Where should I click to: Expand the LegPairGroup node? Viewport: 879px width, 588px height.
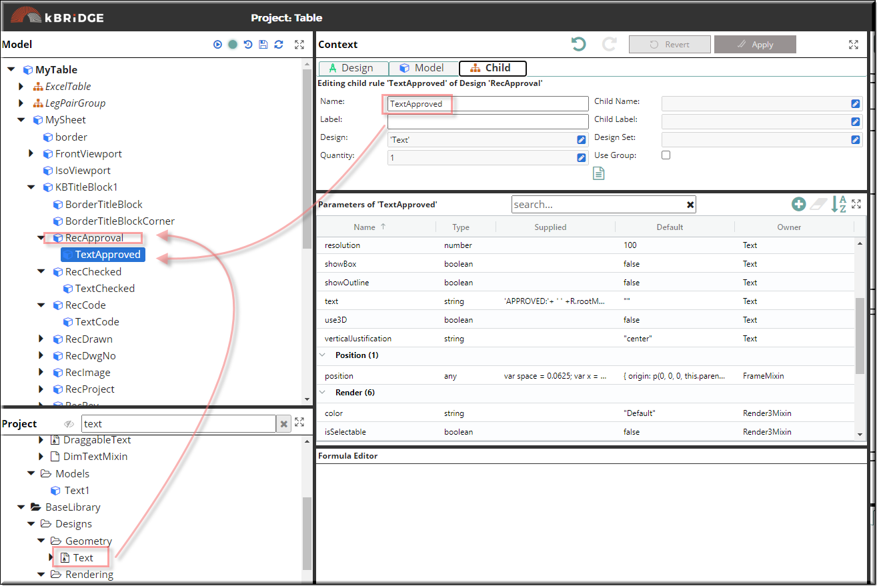21,103
